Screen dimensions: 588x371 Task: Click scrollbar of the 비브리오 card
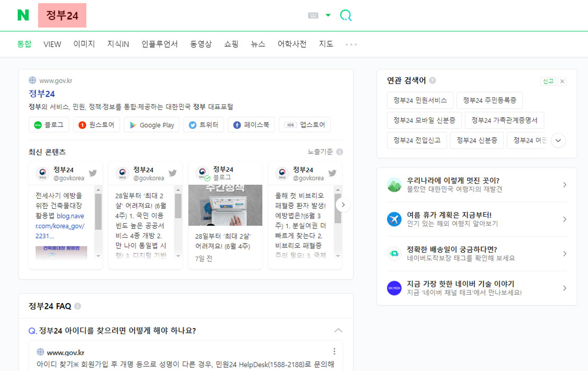coord(338,208)
